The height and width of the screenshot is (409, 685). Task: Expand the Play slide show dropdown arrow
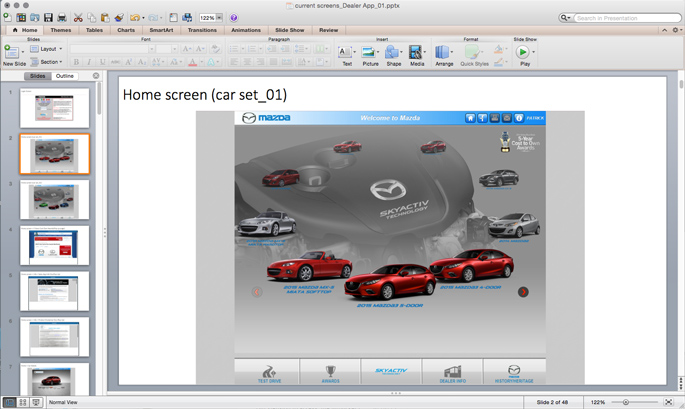533,52
